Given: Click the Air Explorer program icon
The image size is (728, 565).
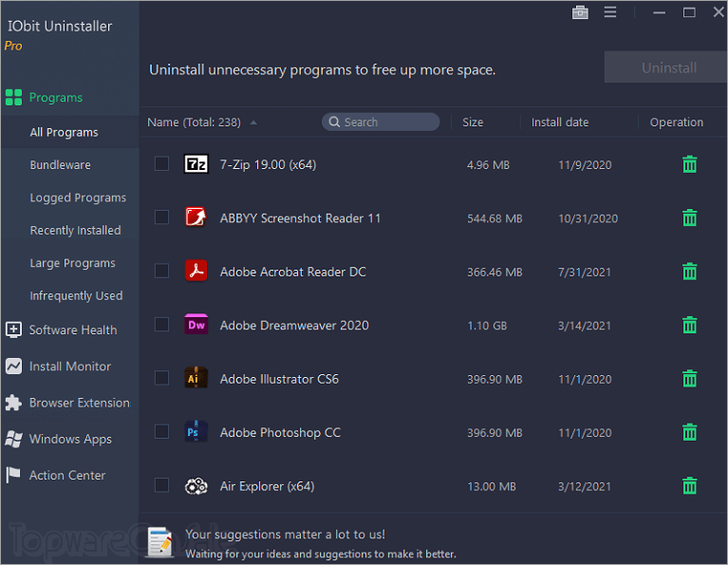Looking at the screenshot, I should click(x=196, y=486).
